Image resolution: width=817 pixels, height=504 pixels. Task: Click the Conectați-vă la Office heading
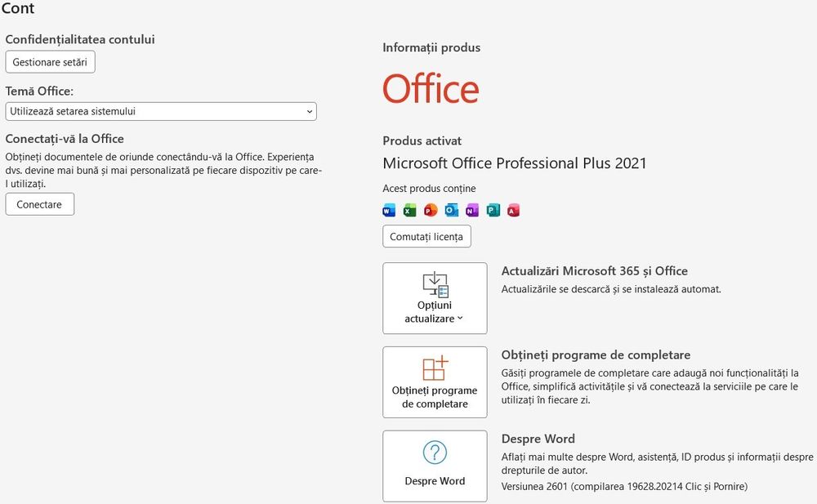(65, 139)
